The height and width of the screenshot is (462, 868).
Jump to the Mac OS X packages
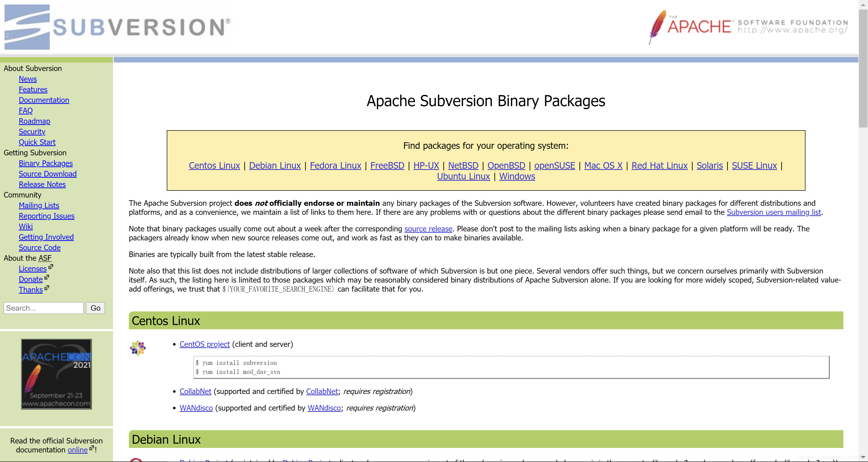pyautogui.click(x=603, y=165)
